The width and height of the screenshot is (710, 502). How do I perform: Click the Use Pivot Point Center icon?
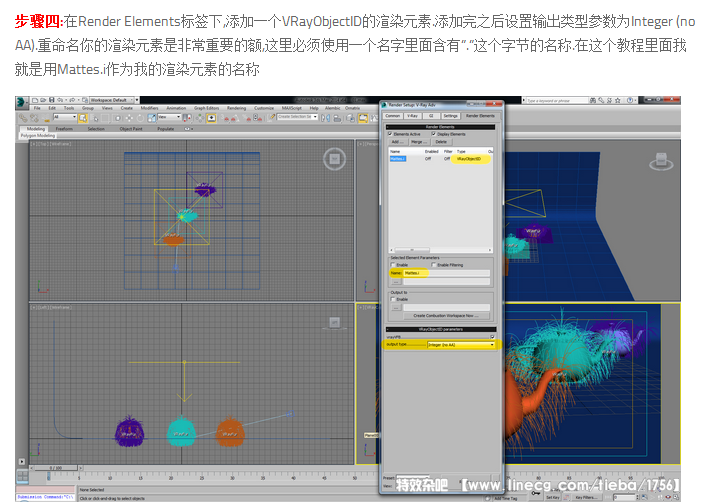point(187,118)
